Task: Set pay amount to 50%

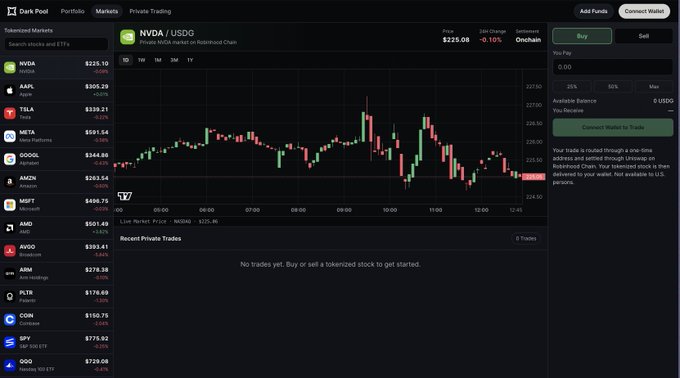Action: (x=613, y=87)
